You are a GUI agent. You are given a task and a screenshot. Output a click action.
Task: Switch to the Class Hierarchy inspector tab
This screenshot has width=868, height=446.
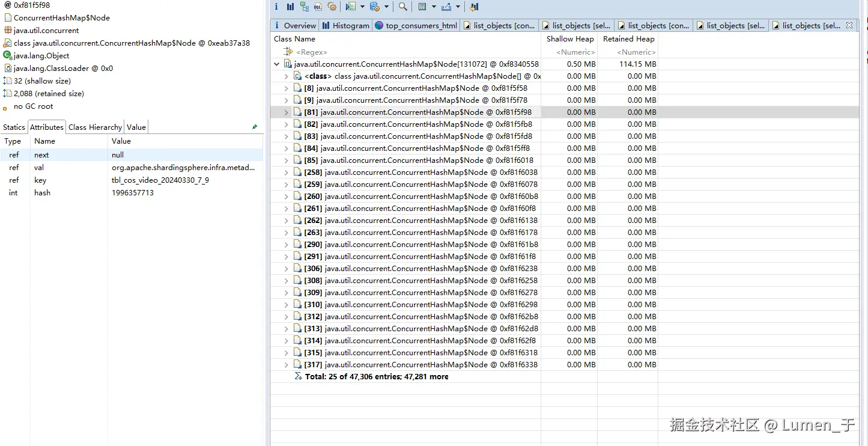(95, 127)
